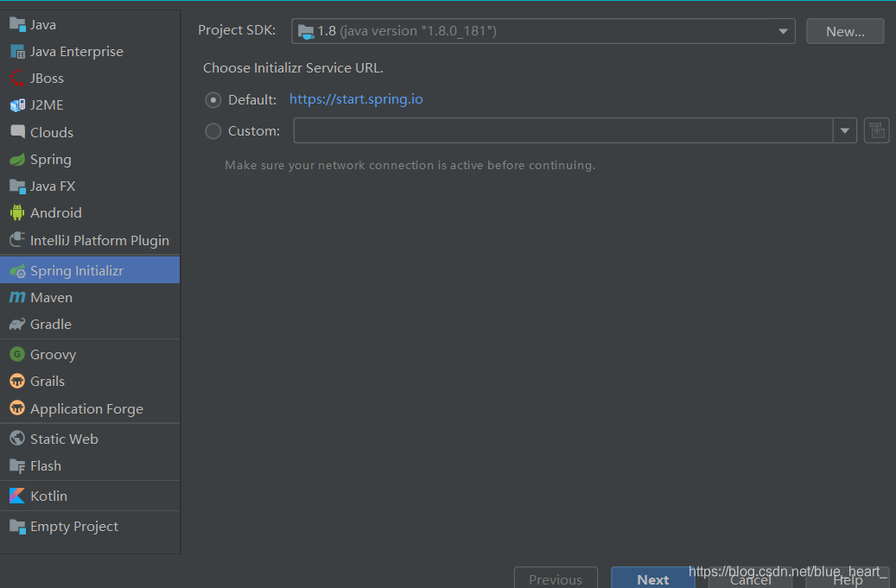Click the J2ME icon

pos(18,105)
